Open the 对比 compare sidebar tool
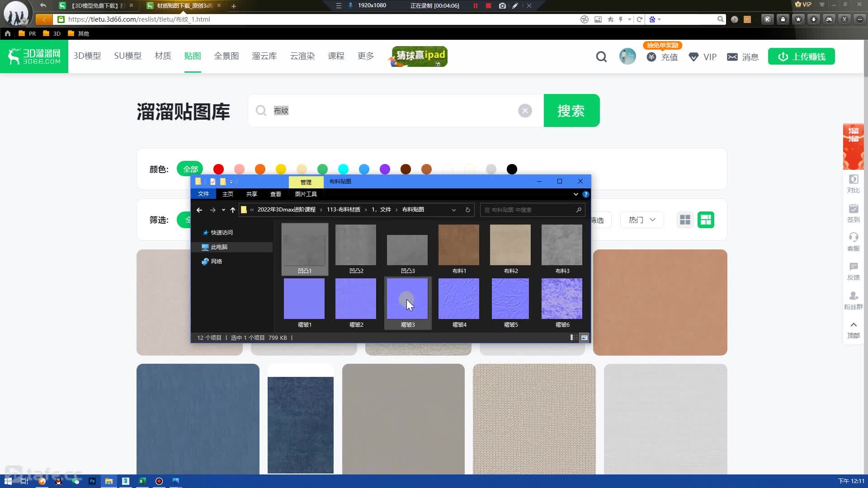 [854, 184]
